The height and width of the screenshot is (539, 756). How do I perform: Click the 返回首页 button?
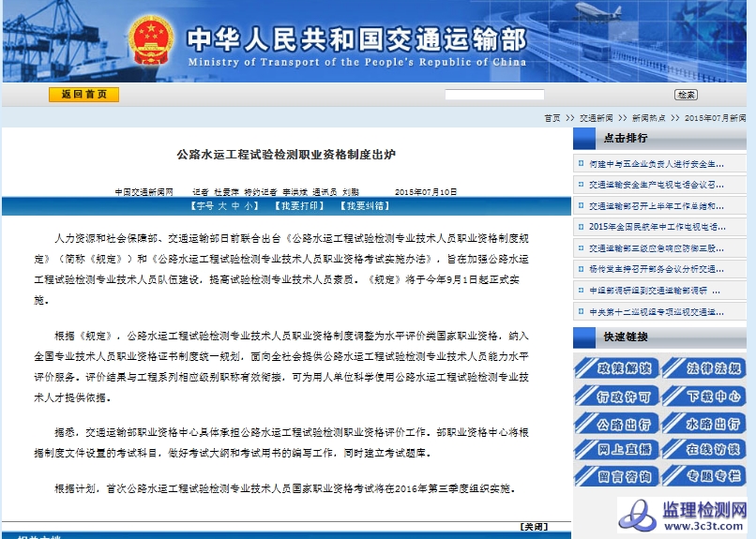click(x=83, y=95)
